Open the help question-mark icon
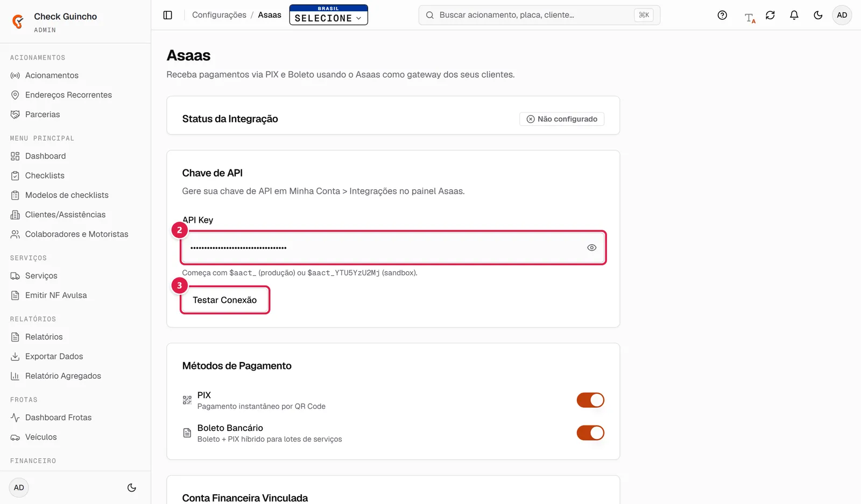 click(722, 15)
